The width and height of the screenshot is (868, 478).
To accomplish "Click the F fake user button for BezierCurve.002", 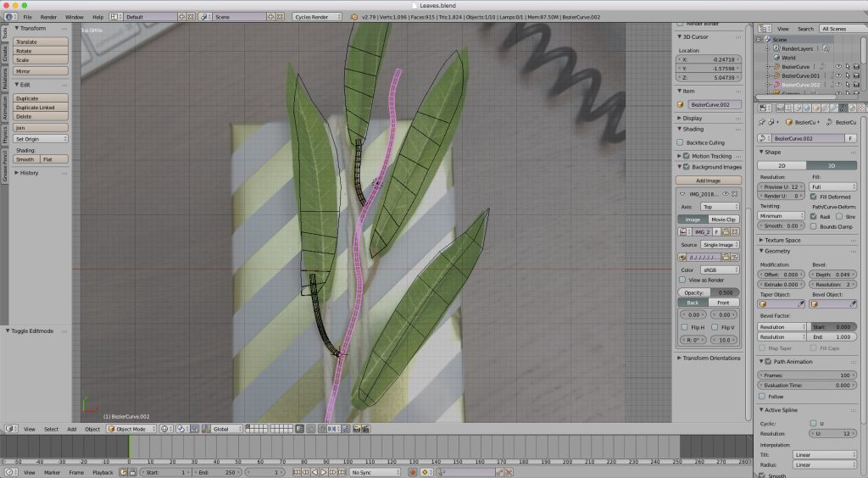I will pyautogui.click(x=850, y=138).
